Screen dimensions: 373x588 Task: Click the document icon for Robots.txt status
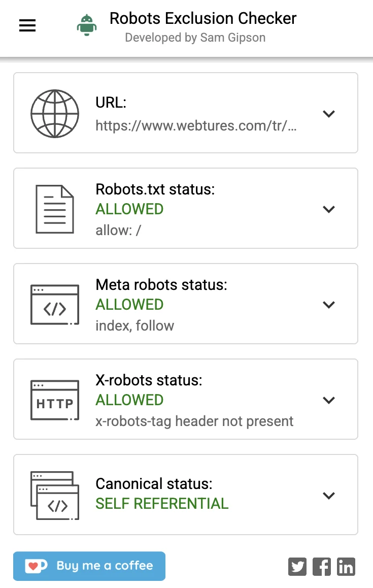pyautogui.click(x=54, y=208)
